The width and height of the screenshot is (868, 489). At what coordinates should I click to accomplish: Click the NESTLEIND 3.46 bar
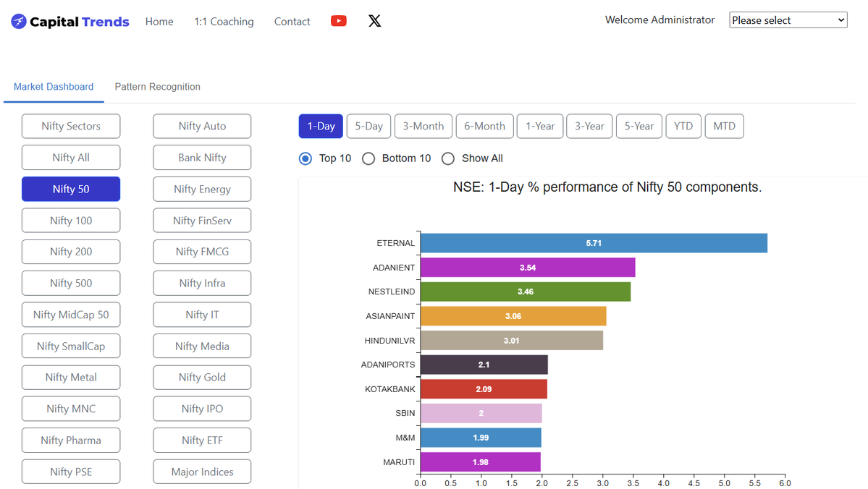click(526, 292)
